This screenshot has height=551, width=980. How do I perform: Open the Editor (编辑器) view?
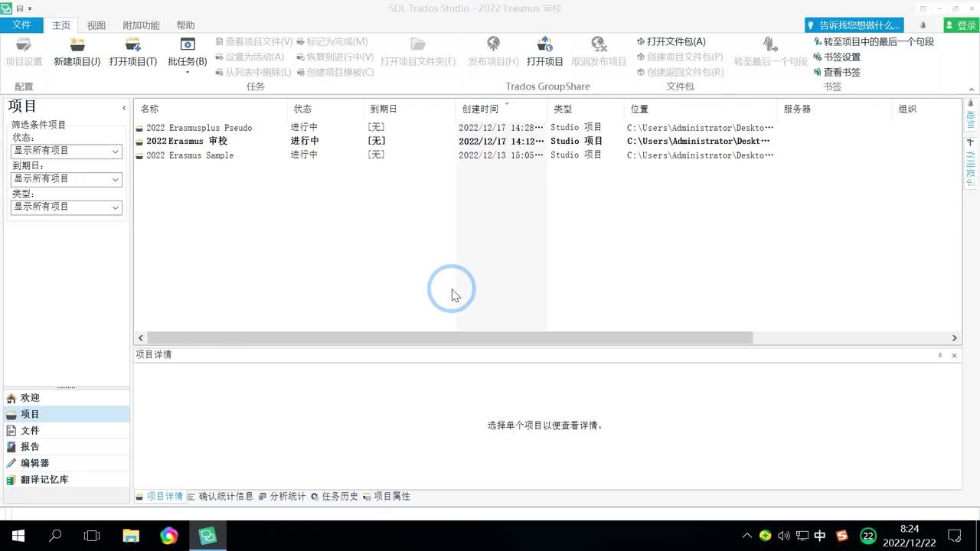pos(66,463)
